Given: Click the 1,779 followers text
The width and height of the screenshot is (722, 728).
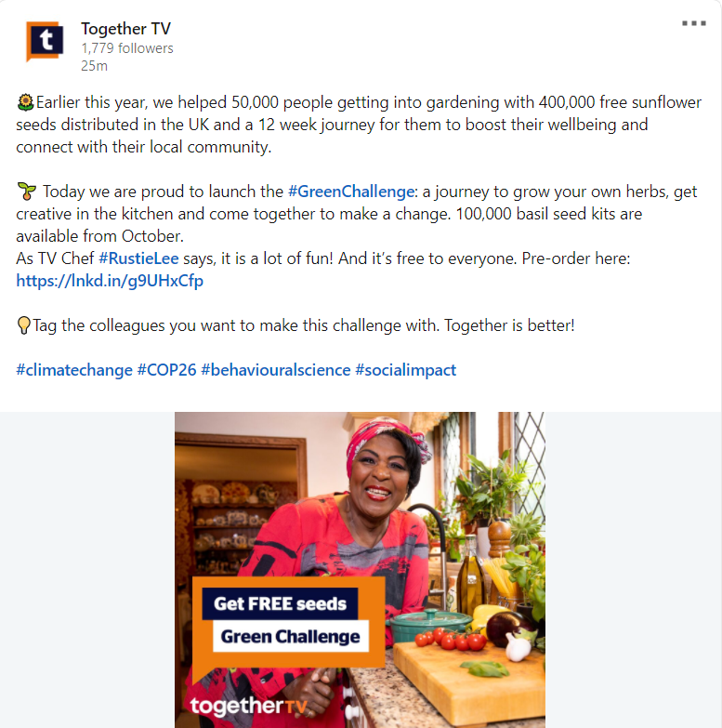Looking at the screenshot, I should [x=127, y=48].
